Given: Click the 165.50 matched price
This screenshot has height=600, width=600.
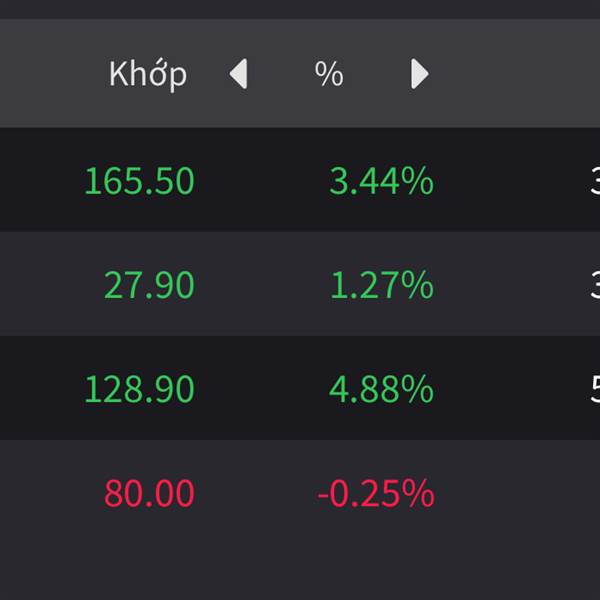Looking at the screenshot, I should tap(139, 181).
